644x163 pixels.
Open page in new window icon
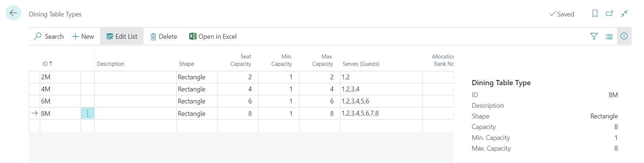click(x=609, y=14)
